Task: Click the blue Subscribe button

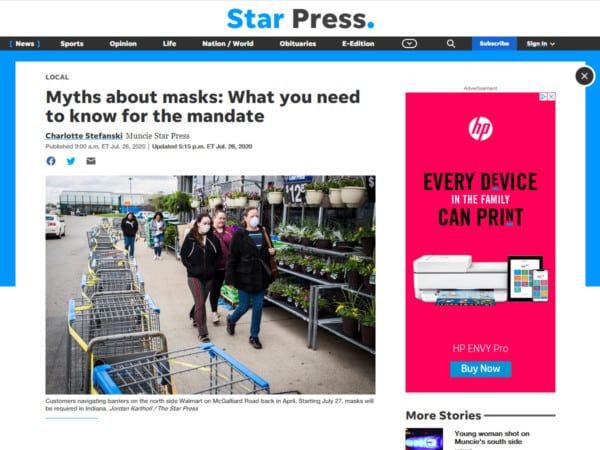Action: click(494, 44)
